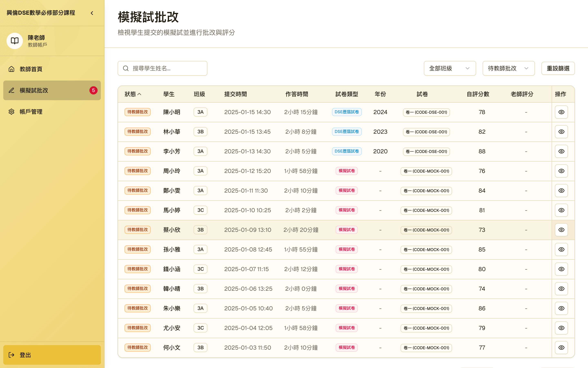Open the 待教師批改 status filter dropdown
The image size is (588, 368).
(x=509, y=68)
